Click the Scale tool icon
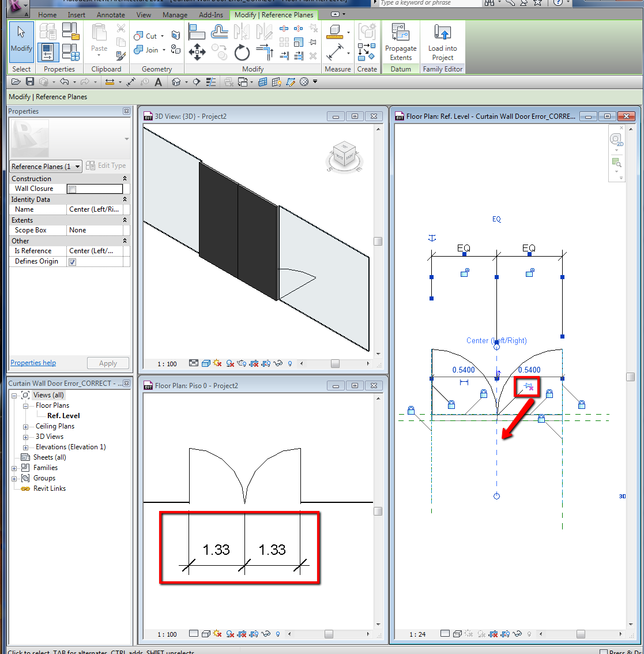Screen dimensions: 644x654 pos(298,42)
